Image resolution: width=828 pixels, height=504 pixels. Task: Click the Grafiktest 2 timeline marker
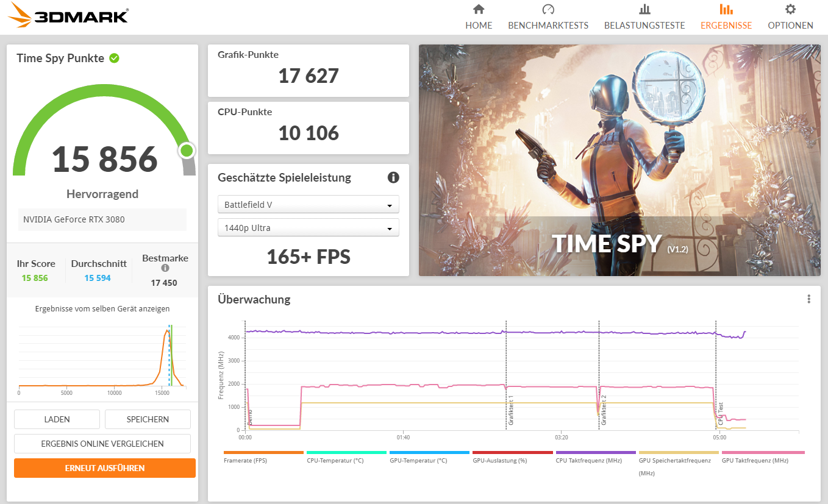tap(604, 410)
